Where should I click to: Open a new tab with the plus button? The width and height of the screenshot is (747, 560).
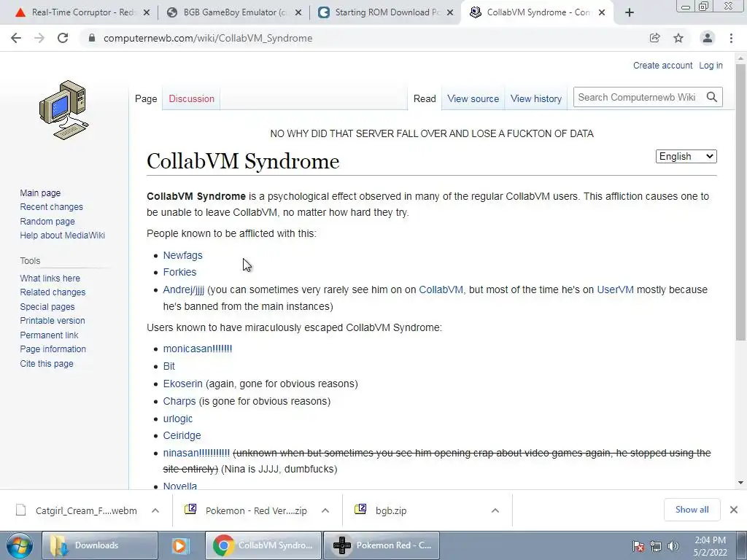pos(630,12)
